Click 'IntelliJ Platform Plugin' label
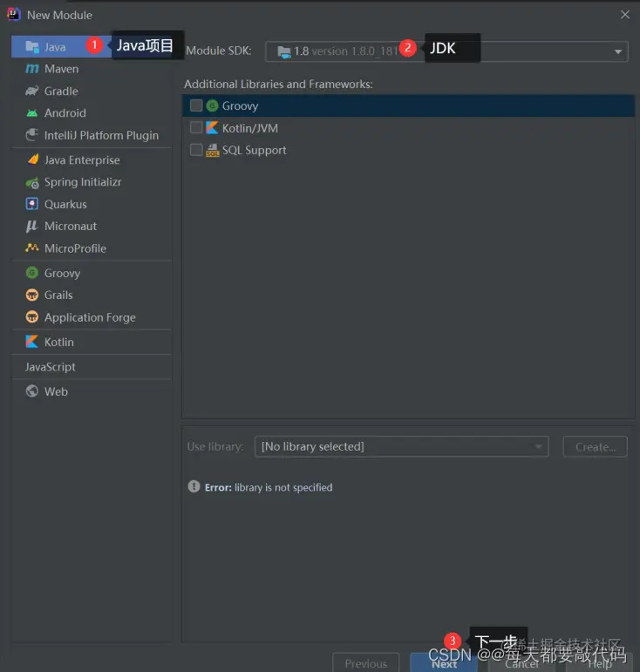Viewport: 640px width, 672px height. 102,135
